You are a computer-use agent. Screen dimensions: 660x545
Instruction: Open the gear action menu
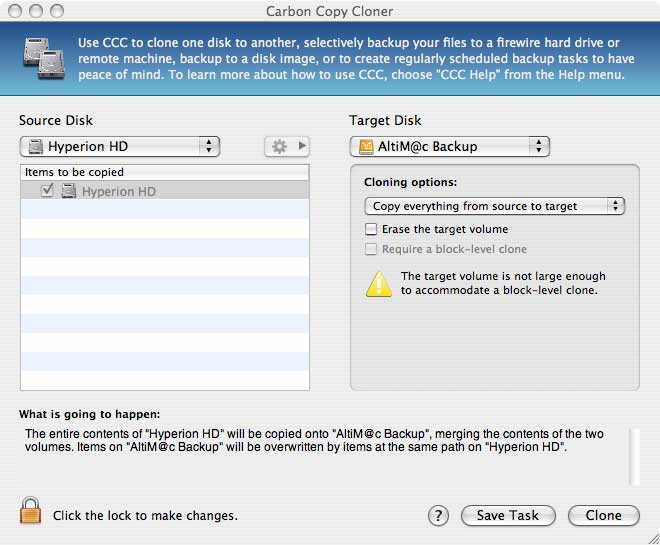(287, 146)
